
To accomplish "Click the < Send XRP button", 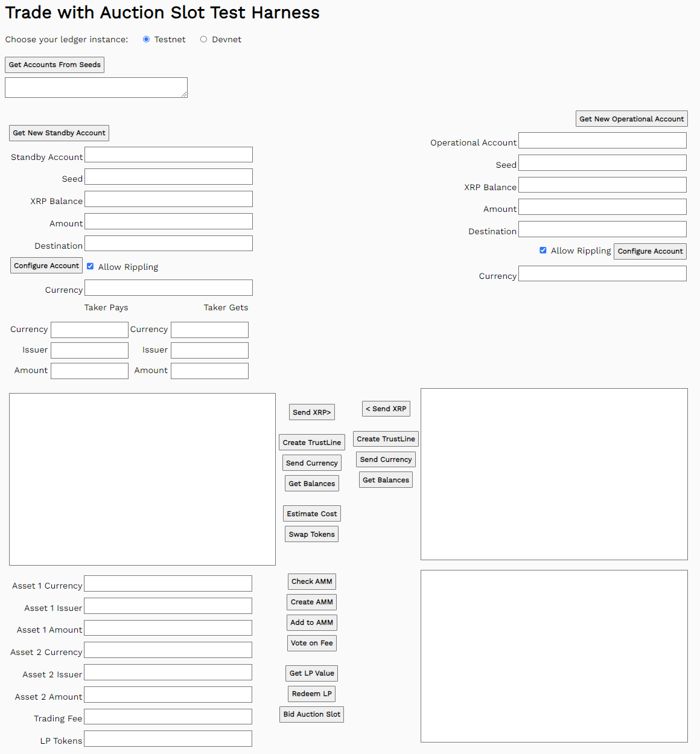I will [386, 409].
